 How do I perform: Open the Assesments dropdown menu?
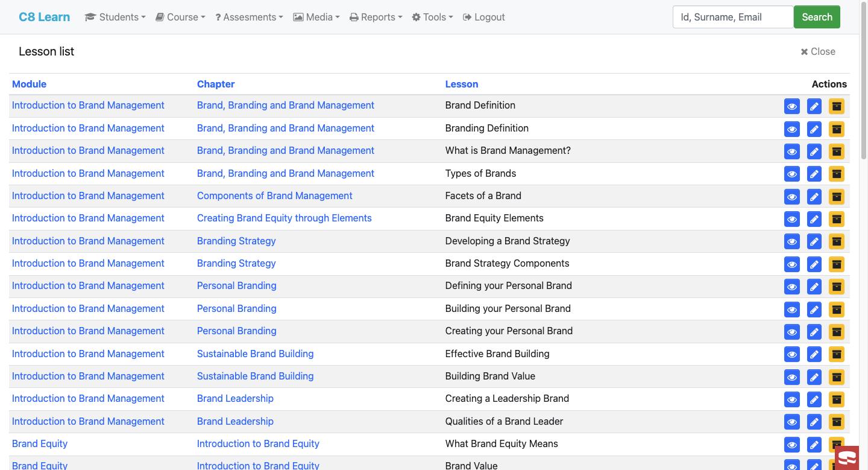click(x=249, y=17)
